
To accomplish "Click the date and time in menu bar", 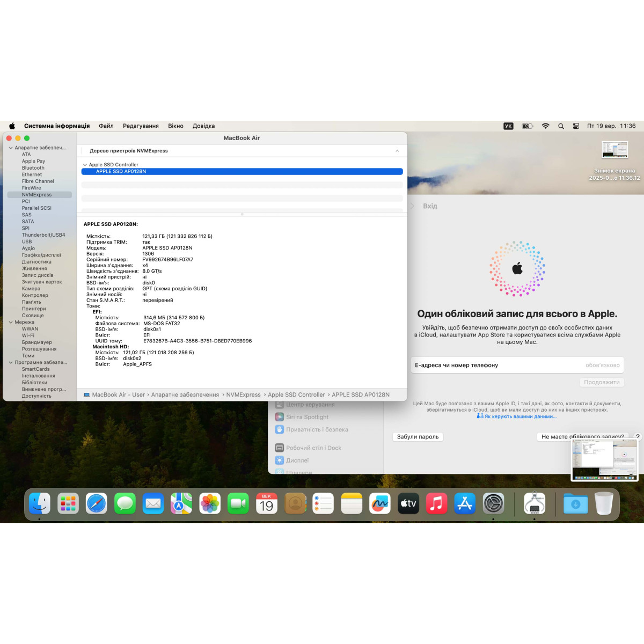I will (x=611, y=126).
